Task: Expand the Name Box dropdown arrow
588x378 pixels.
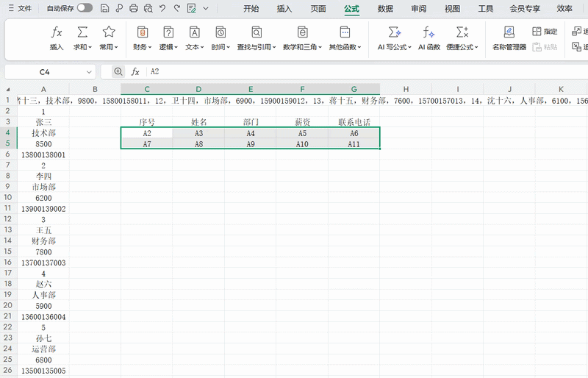Action: point(89,72)
